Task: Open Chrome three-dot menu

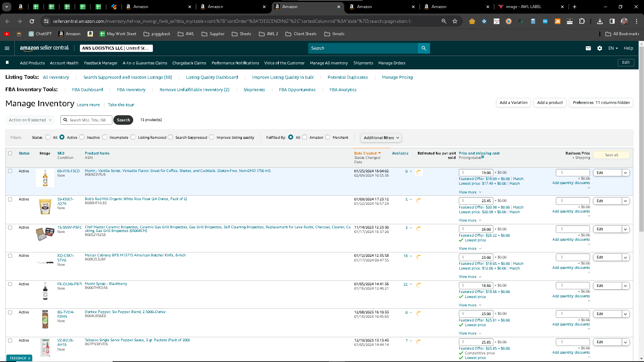Action: [x=637, y=21]
